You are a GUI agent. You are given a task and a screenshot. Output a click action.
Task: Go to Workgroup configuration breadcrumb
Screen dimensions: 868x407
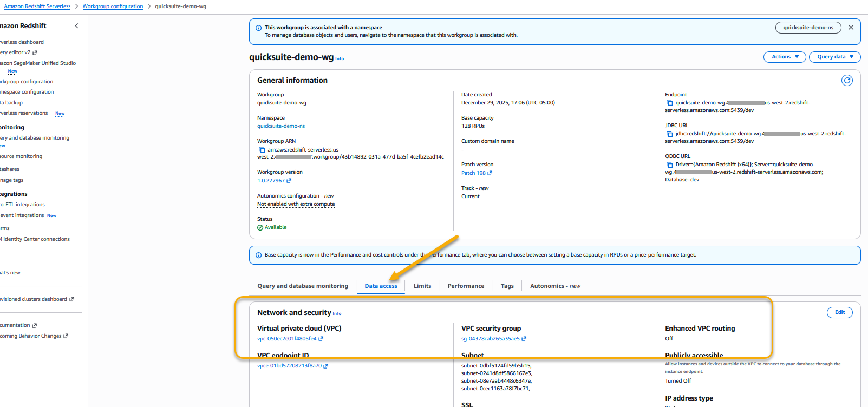113,6
